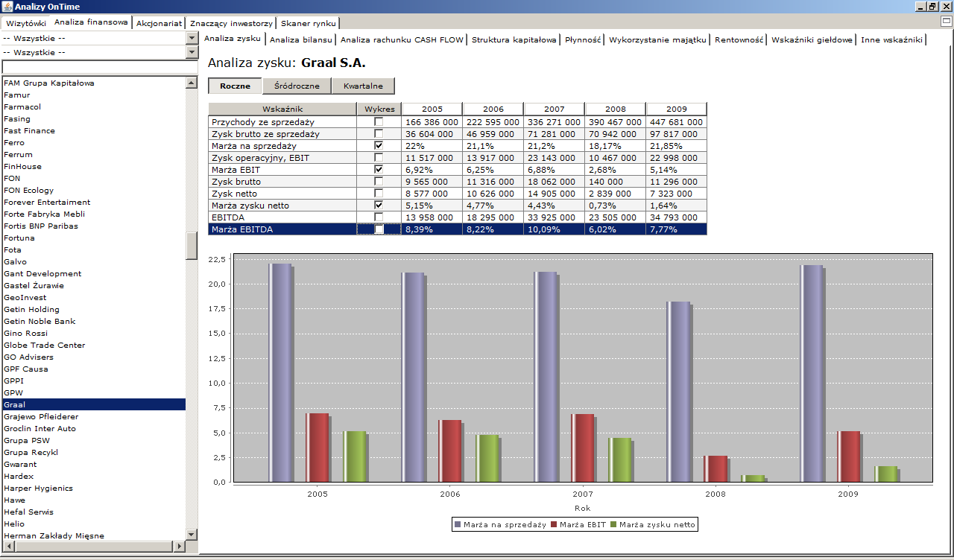The height and width of the screenshot is (560, 954).
Task: Click the Wskaźnik column header
Action: [282, 109]
